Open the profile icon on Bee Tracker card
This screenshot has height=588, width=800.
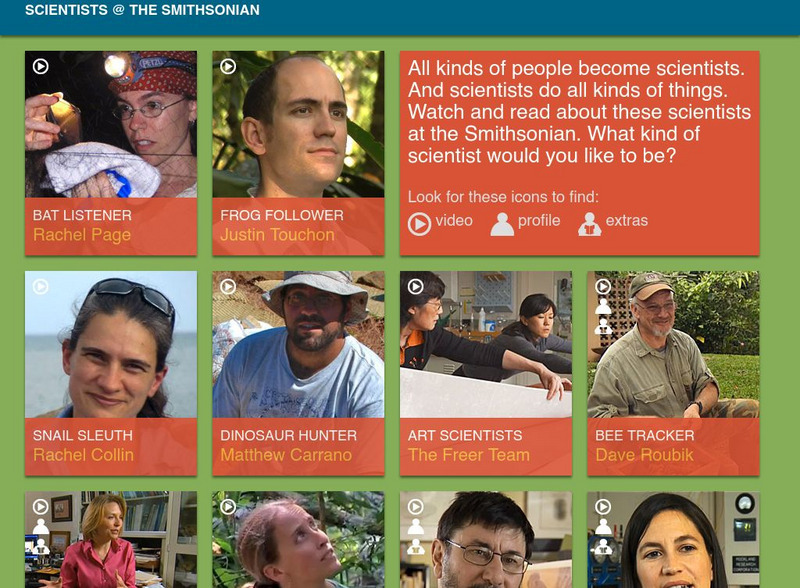pos(603,306)
